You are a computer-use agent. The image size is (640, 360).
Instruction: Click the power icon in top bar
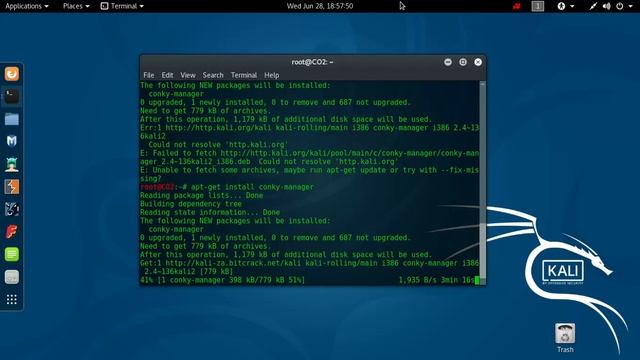pos(620,6)
